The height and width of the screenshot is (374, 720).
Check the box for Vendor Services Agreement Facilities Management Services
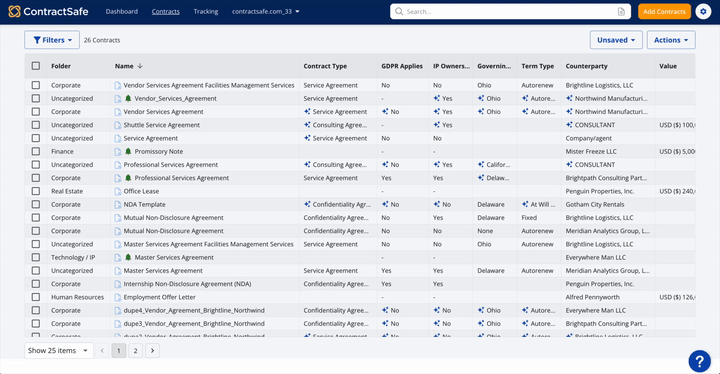click(x=36, y=85)
